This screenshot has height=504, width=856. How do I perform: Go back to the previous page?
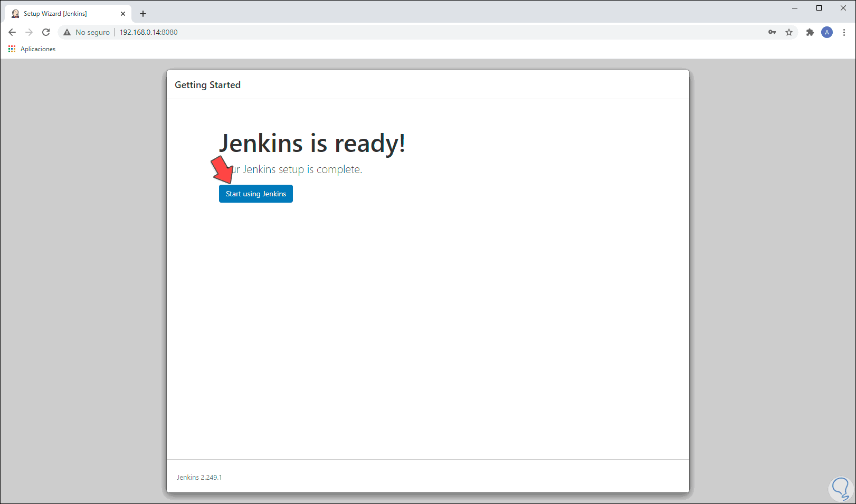tap(12, 32)
